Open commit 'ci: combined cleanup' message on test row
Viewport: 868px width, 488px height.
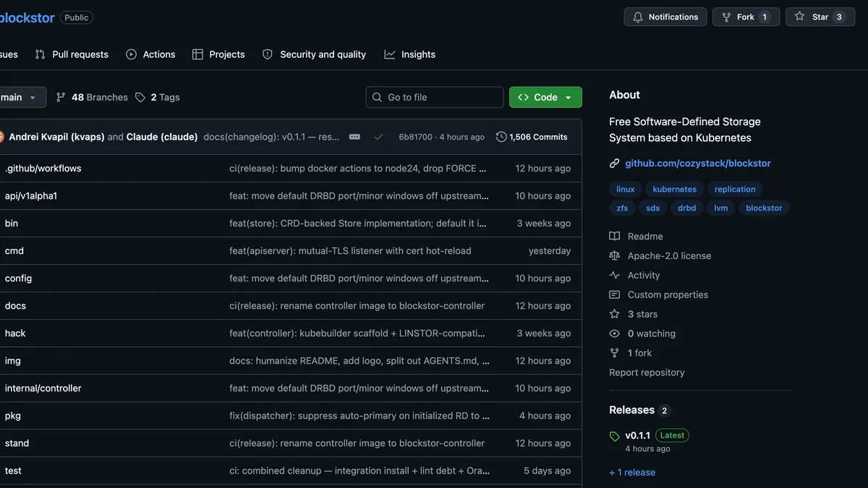pyautogui.click(x=359, y=471)
